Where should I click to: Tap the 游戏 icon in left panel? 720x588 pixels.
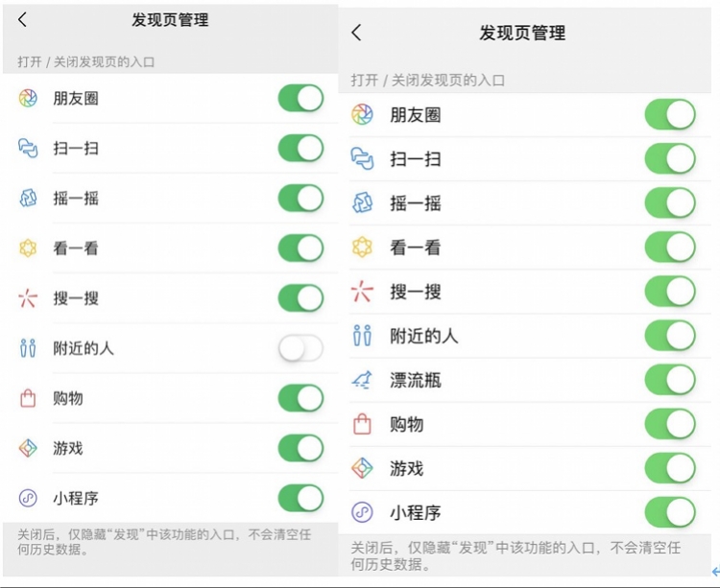click(28, 448)
